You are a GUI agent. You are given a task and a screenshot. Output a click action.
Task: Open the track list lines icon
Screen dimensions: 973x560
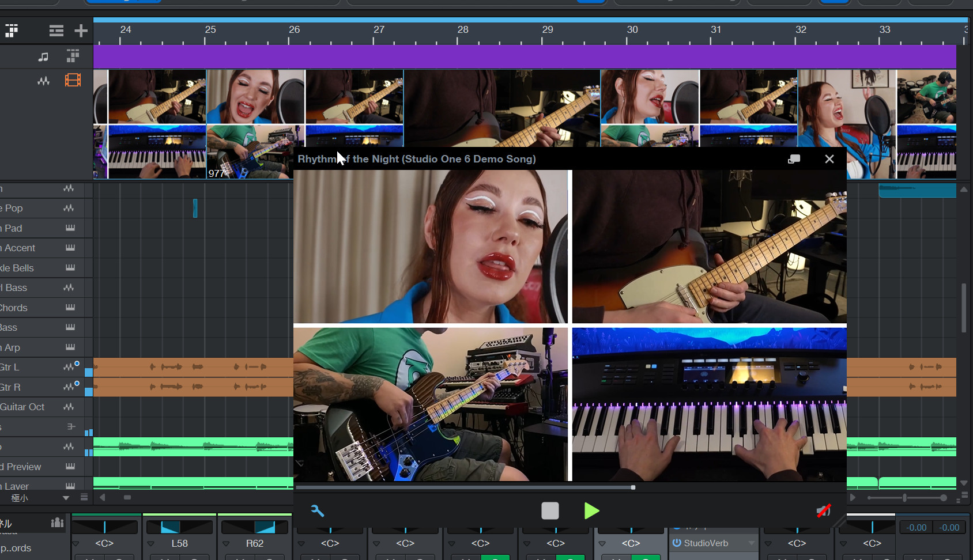[x=56, y=31]
